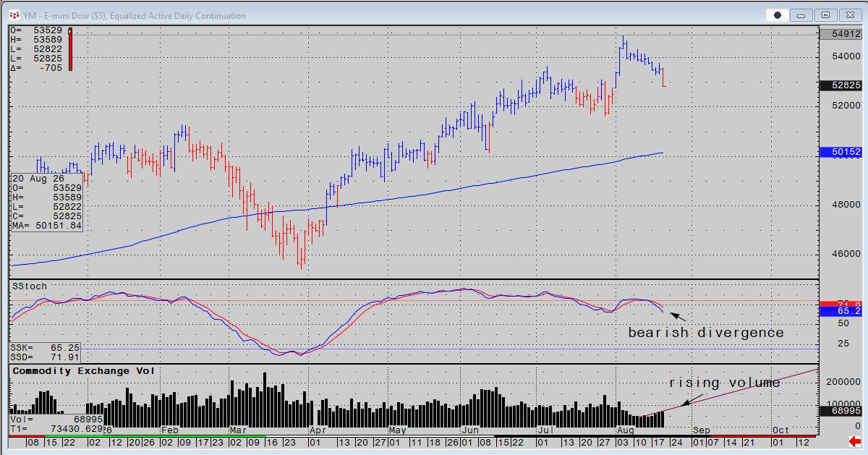
Task: Click the 54912 price marker on the scale
Action: (x=841, y=34)
